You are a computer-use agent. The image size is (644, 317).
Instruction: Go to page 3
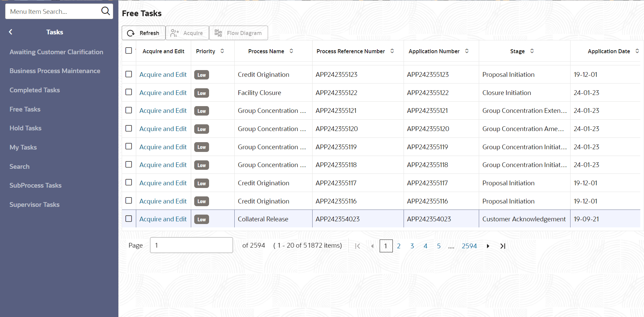412,246
